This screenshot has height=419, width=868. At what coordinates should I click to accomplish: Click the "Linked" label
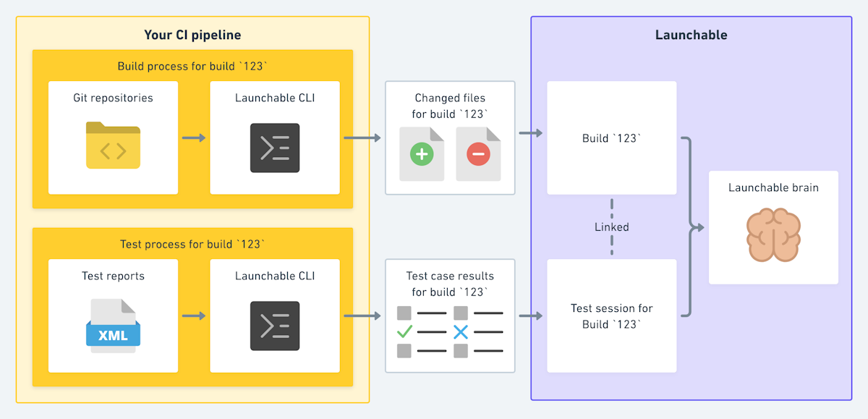[612, 227]
